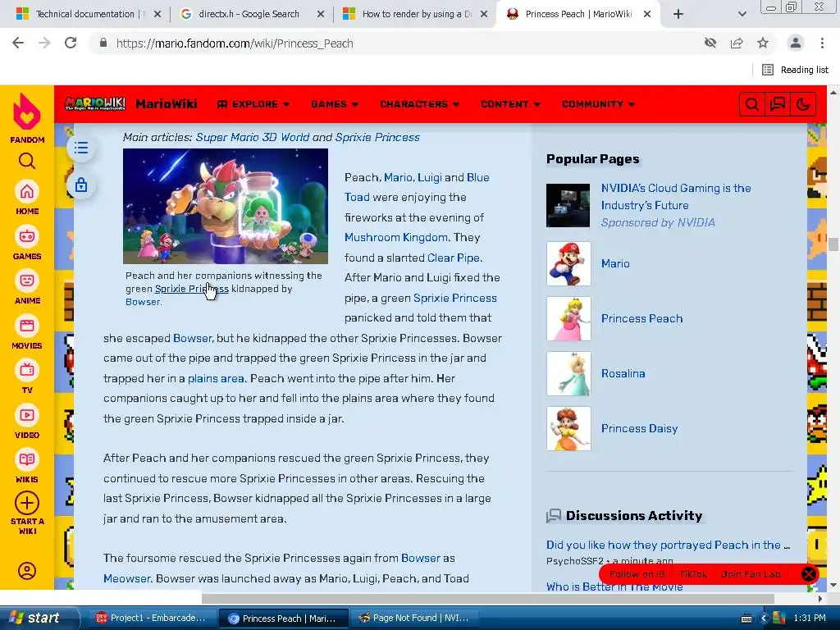
Task: Click the browser back arrow
Action: [18, 43]
